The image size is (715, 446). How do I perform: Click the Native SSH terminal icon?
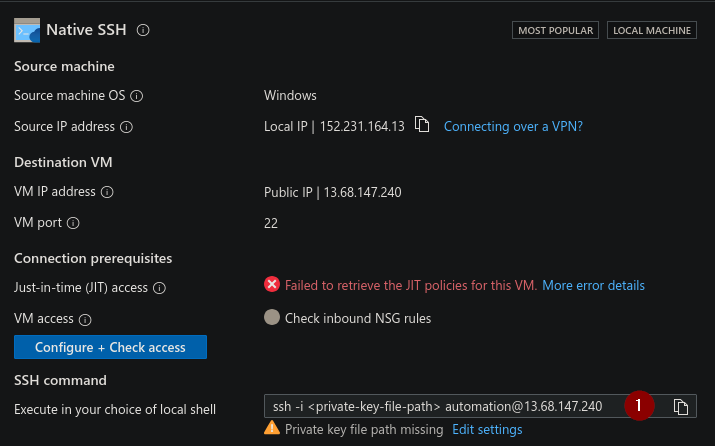click(27, 30)
